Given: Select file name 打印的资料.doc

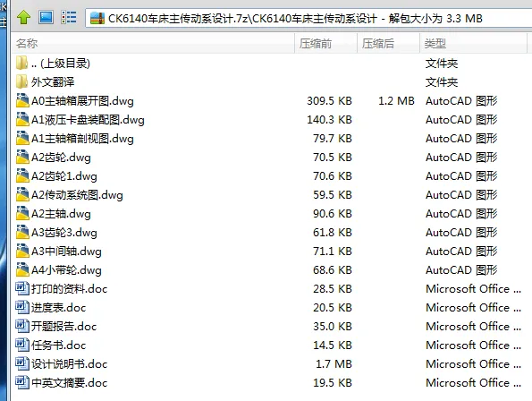Looking at the screenshot, I should (69, 288).
